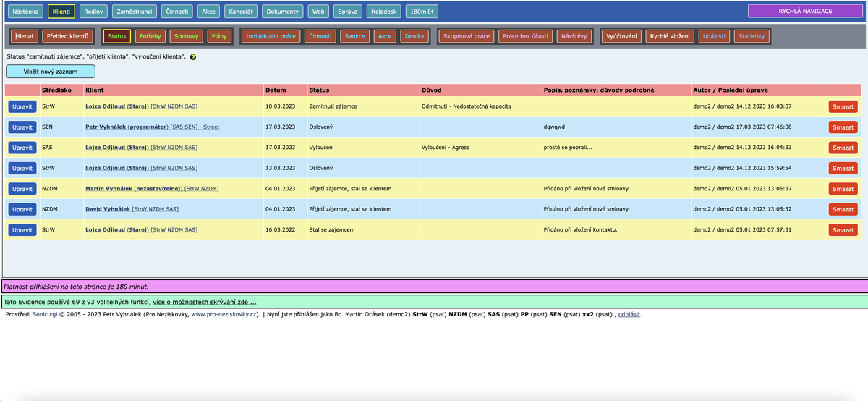
Task: Click the Vložit nový záznam button
Action: (x=51, y=71)
